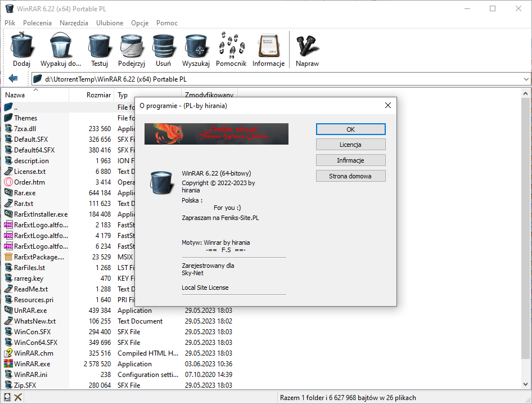532x404 pixels.
Task: Click the 03.06.2023 10:36 date cell
Action: 208,364
